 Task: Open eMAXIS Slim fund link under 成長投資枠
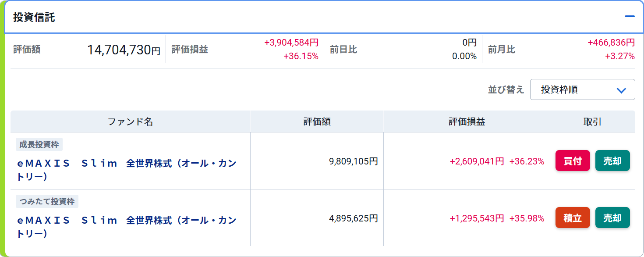click(x=127, y=170)
